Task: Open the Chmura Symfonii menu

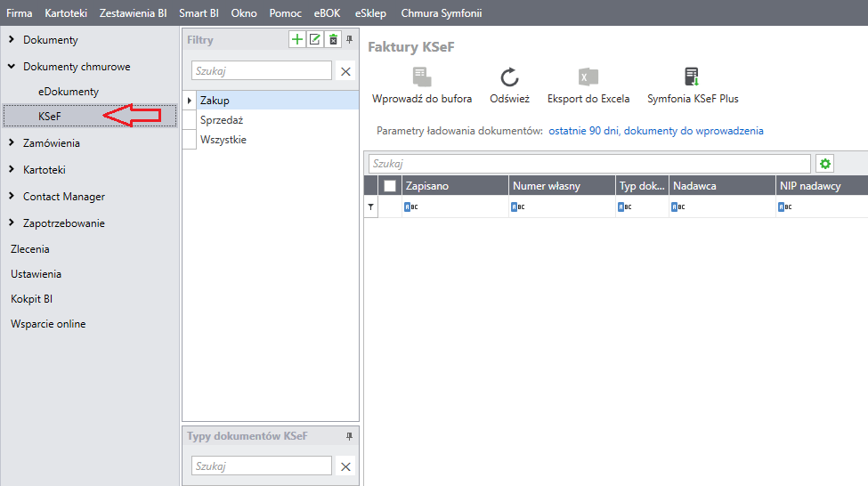Action: (x=441, y=13)
